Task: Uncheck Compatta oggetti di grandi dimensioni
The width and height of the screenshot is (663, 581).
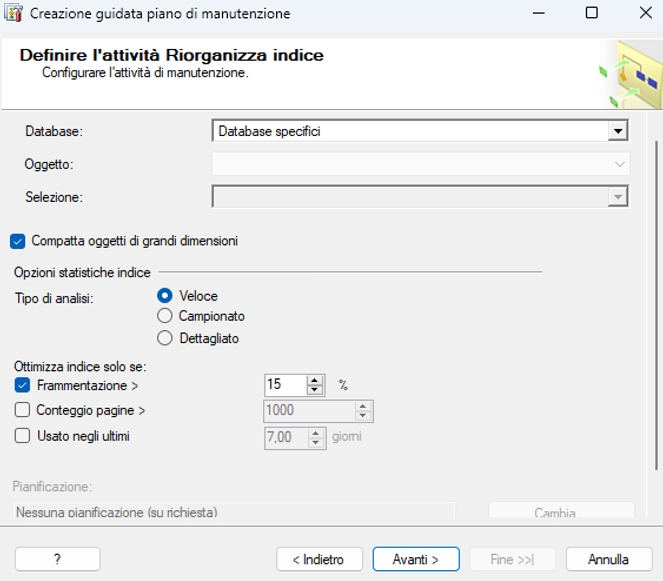Action: [x=18, y=241]
